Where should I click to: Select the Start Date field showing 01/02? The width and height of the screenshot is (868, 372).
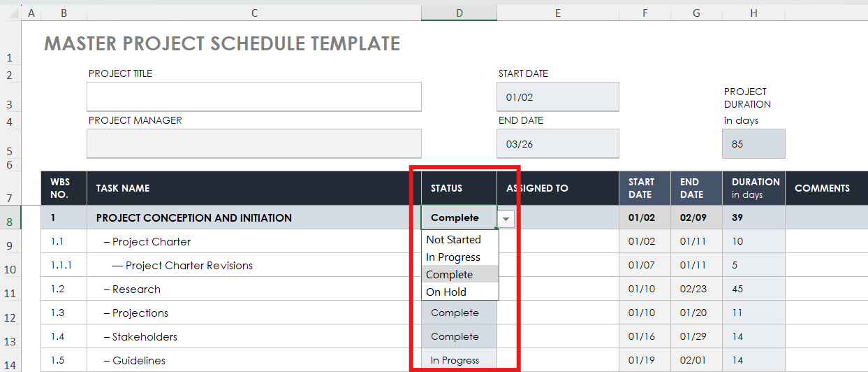pos(557,97)
